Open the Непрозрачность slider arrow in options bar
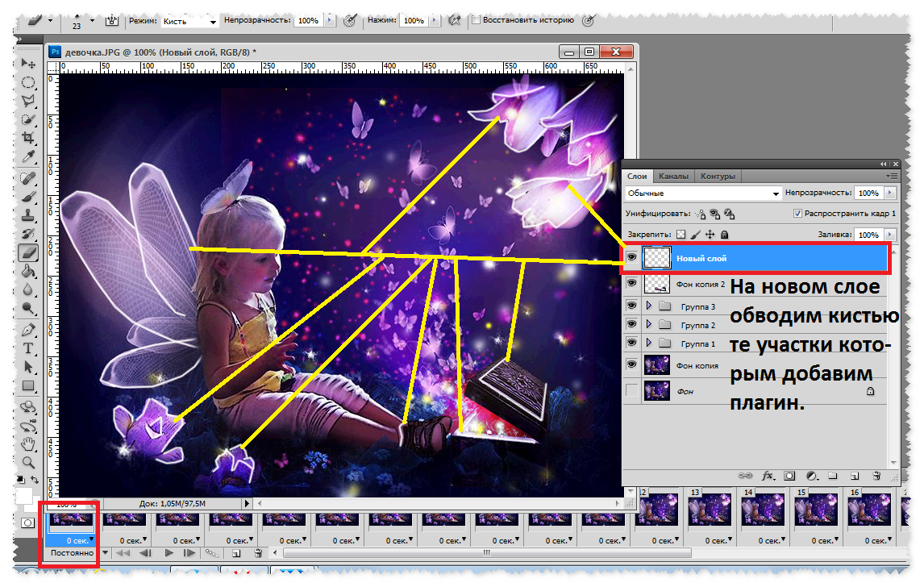The image size is (924, 587). [330, 20]
